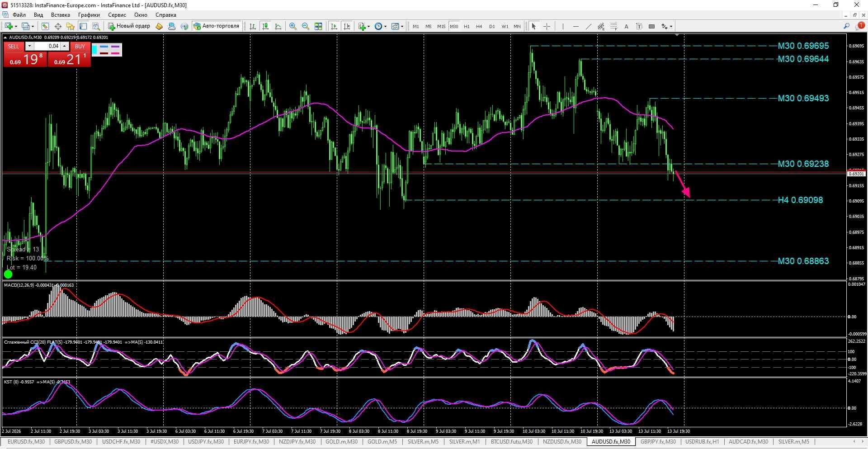Viewport: 868px width, 449px height.
Task: Click the lot volume 0.04 field
Action: click(47, 46)
